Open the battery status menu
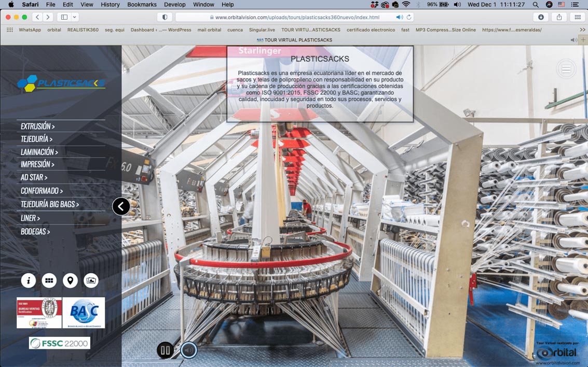 (437, 5)
